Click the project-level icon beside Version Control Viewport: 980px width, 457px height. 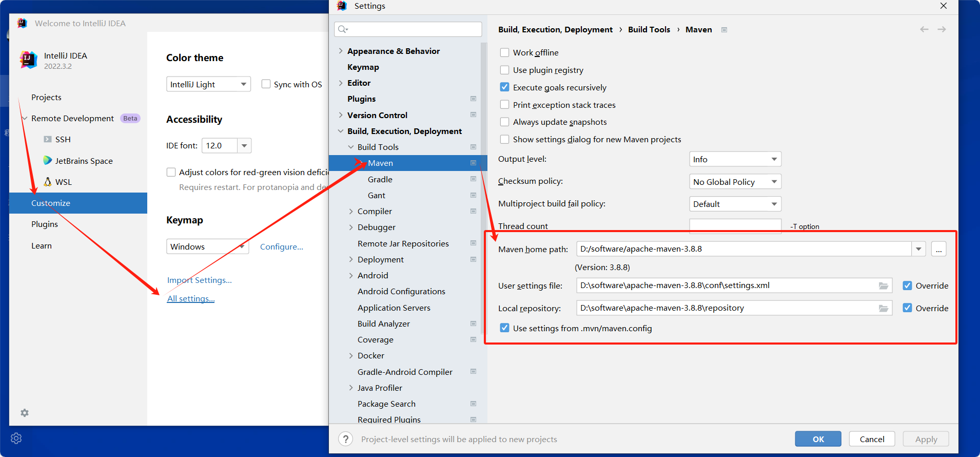click(473, 115)
